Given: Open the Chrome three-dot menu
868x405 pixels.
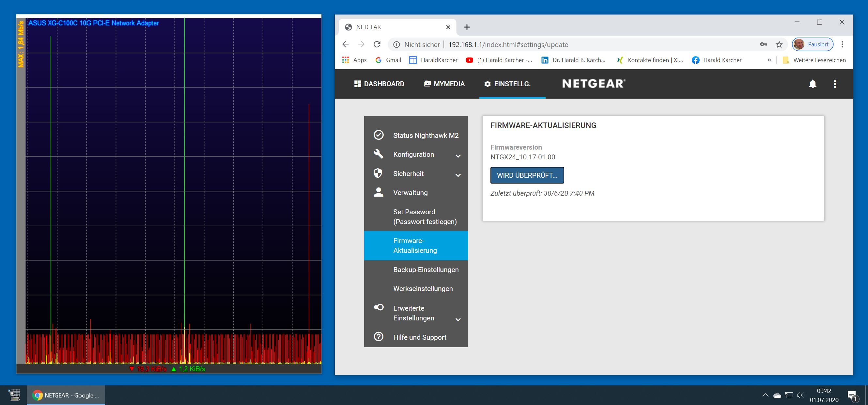Looking at the screenshot, I should pos(842,44).
